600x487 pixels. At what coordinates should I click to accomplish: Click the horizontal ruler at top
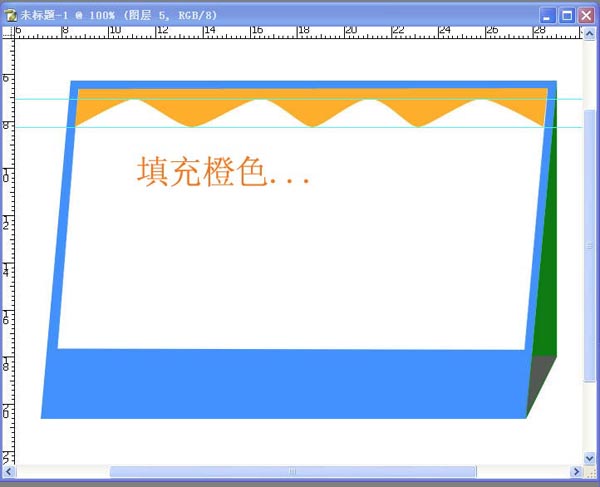(x=300, y=32)
